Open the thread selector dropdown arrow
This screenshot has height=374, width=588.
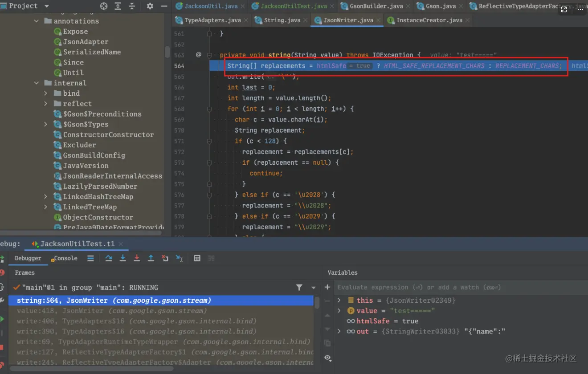click(314, 288)
